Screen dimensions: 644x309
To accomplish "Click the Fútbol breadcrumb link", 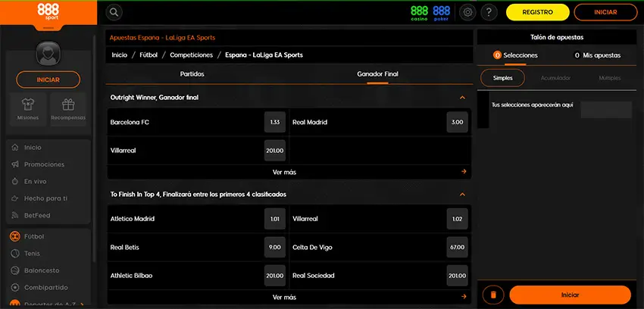I will [x=148, y=55].
